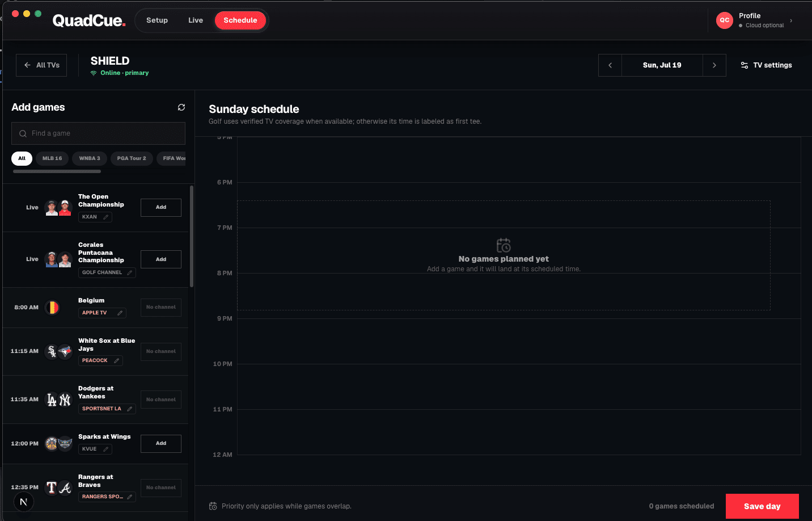
Task: Add Sparks at Wings game
Action: (x=161, y=444)
